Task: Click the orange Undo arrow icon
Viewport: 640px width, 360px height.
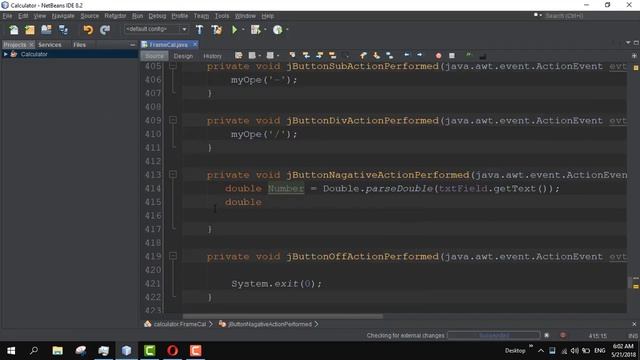Action: click(88, 30)
